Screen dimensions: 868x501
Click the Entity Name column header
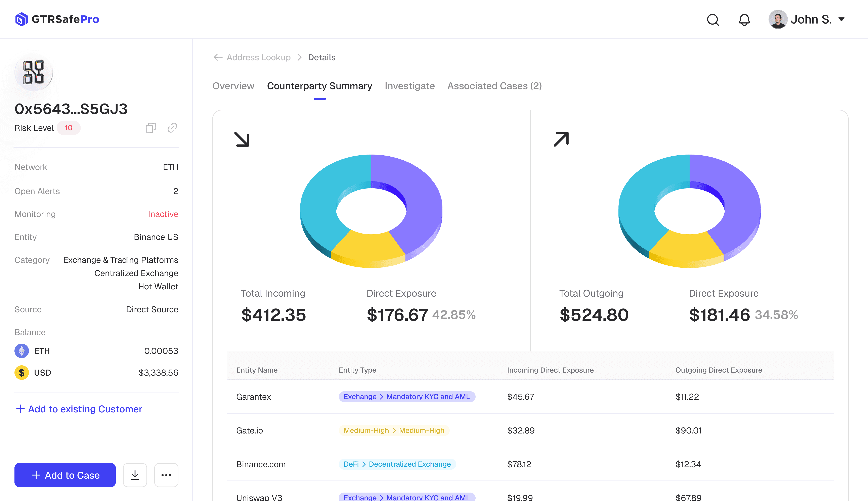[x=257, y=370]
